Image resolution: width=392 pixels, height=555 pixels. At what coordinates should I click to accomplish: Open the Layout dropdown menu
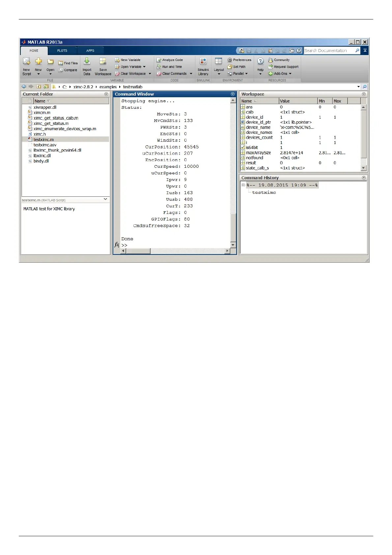[x=219, y=73]
